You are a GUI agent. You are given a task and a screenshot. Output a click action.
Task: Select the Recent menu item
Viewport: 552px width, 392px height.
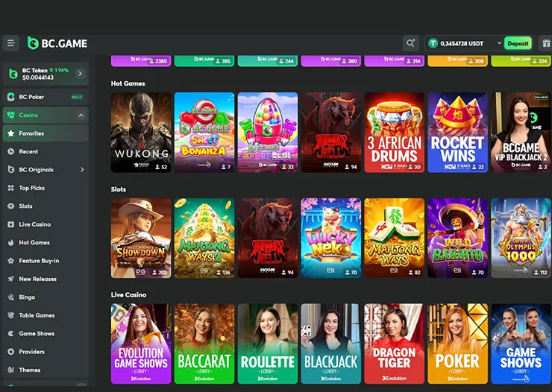[x=46, y=151]
